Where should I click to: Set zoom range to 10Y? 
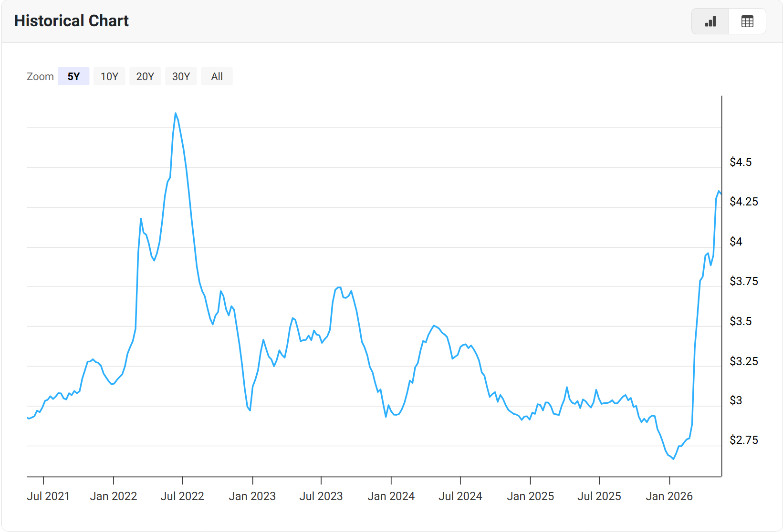(109, 76)
